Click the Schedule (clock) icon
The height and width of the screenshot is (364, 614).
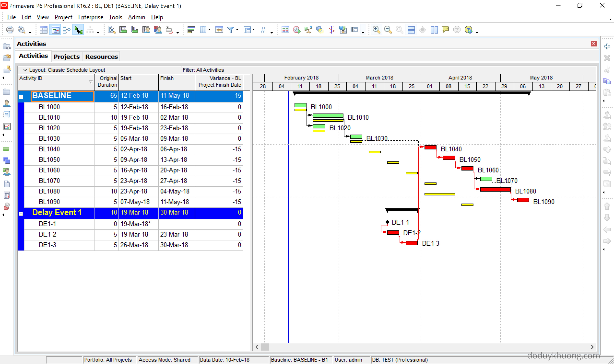297,30
